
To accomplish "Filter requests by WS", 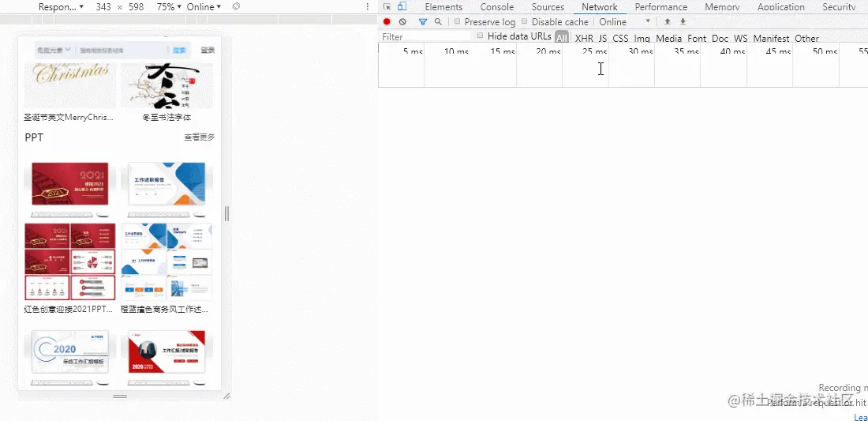I will (x=741, y=38).
